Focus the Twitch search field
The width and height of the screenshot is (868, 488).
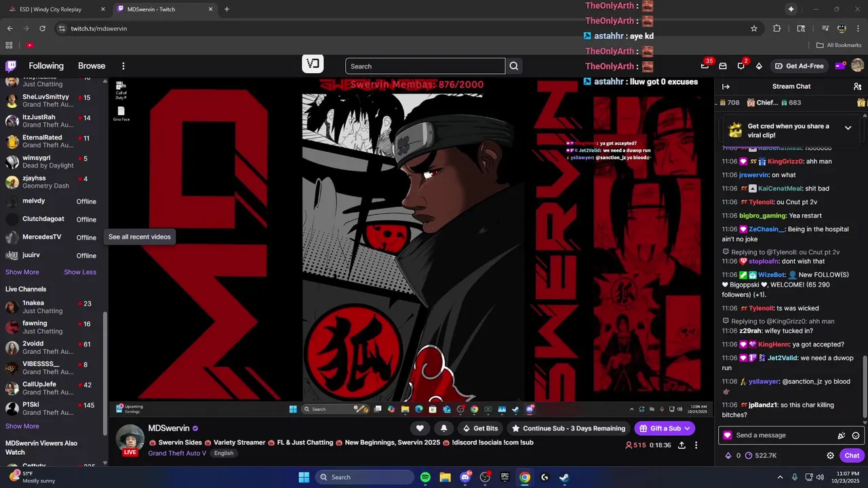[425, 66]
